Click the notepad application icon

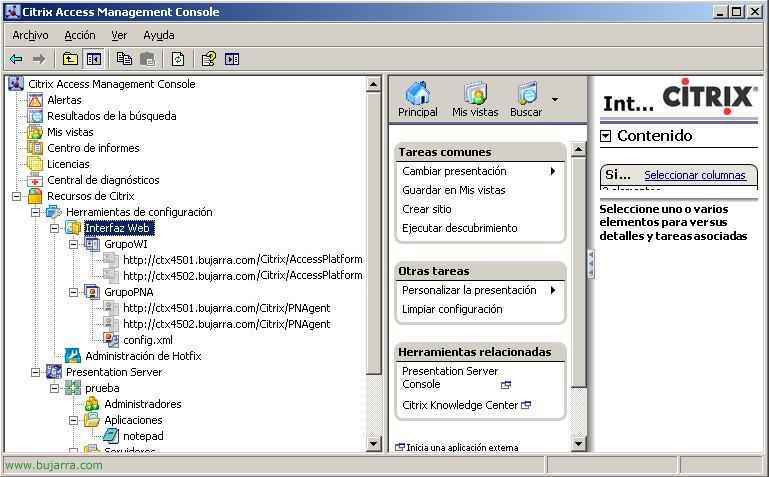click(x=111, y=436)
